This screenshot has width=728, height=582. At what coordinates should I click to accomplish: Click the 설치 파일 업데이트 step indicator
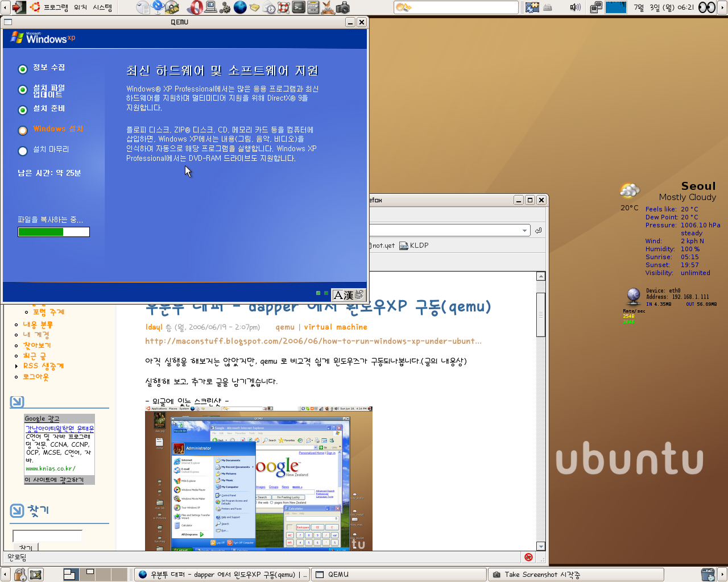(23, 90)
